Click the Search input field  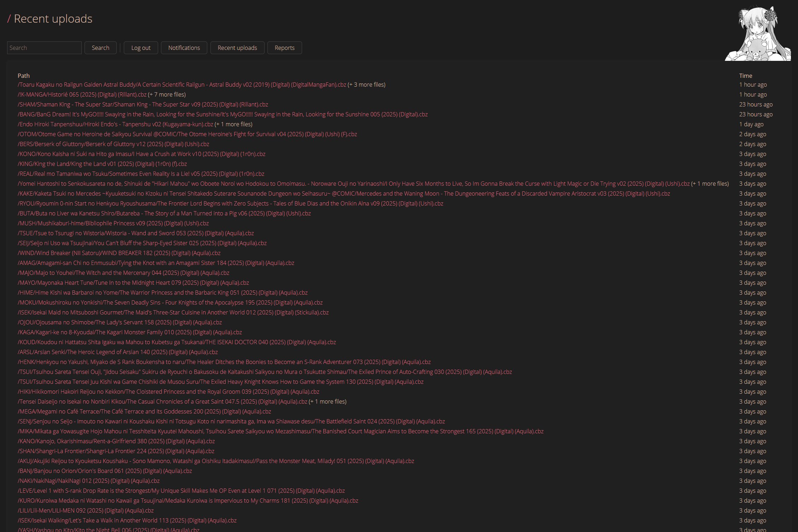pos(44,48)
